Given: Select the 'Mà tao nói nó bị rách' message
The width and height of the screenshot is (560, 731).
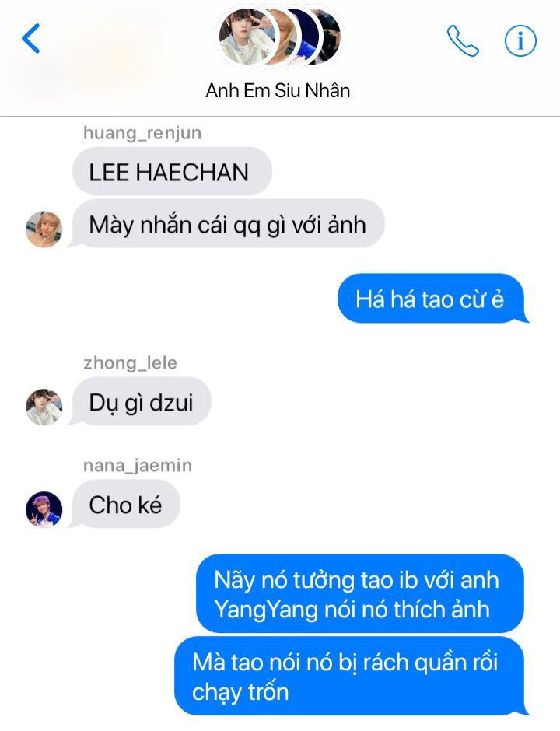Looking at the screenshot, I should [x=352, y=676].
